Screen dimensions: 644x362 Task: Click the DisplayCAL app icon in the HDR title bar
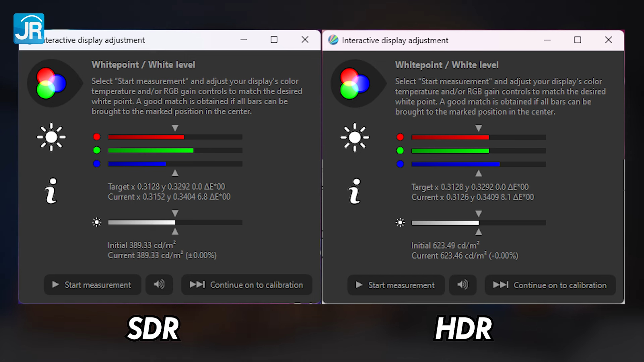click(333, 40)
